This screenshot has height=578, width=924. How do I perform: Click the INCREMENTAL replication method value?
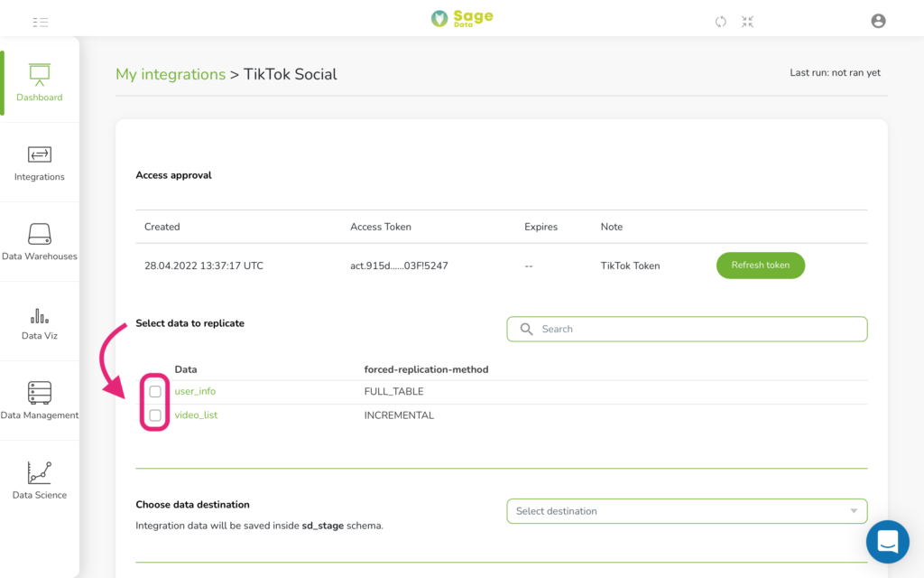coord(399,415)
